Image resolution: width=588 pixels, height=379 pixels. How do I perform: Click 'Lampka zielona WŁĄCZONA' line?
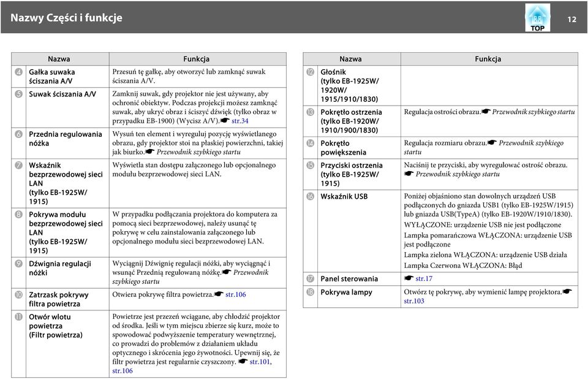[486, 255]
